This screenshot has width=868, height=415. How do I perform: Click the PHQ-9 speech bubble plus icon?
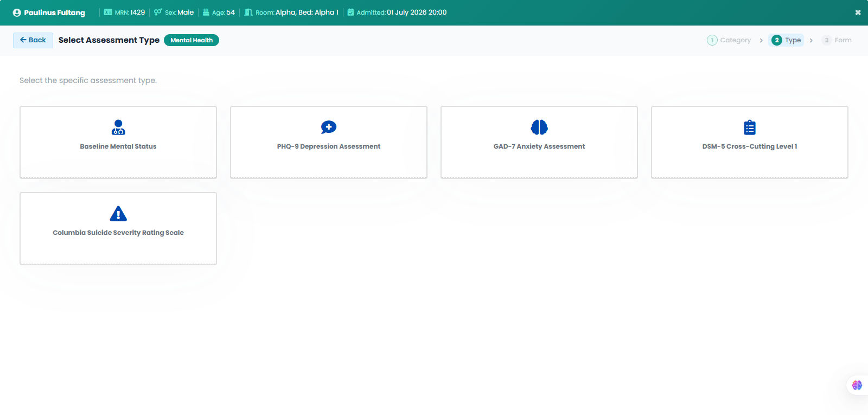pos(329,127)
